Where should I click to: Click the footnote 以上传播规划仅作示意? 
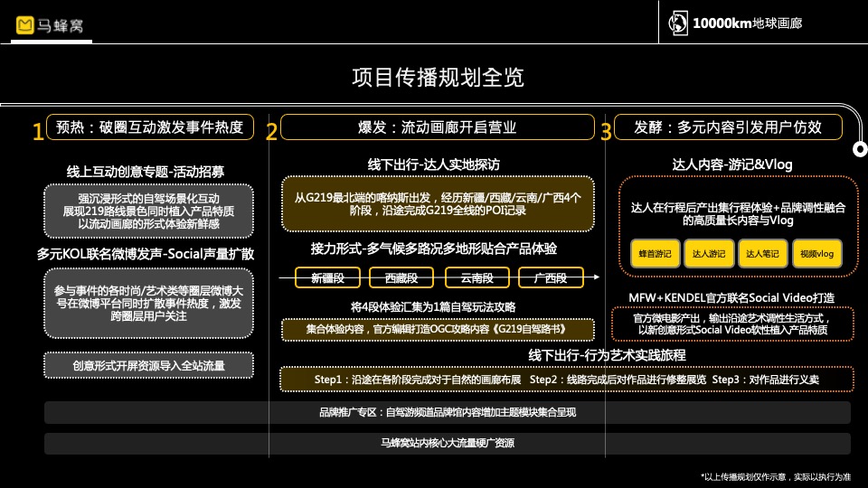click(776, 477)
